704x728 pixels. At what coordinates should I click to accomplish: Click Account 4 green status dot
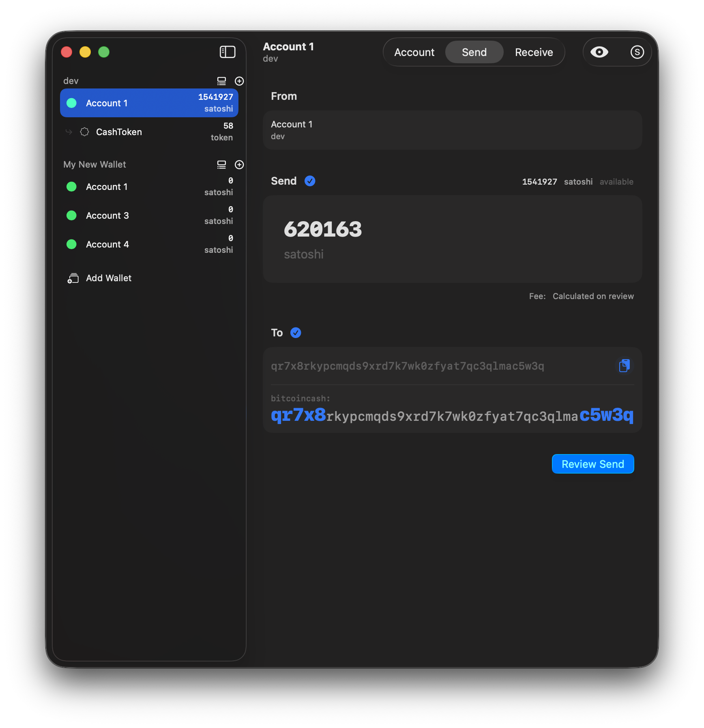pos(72,244)
